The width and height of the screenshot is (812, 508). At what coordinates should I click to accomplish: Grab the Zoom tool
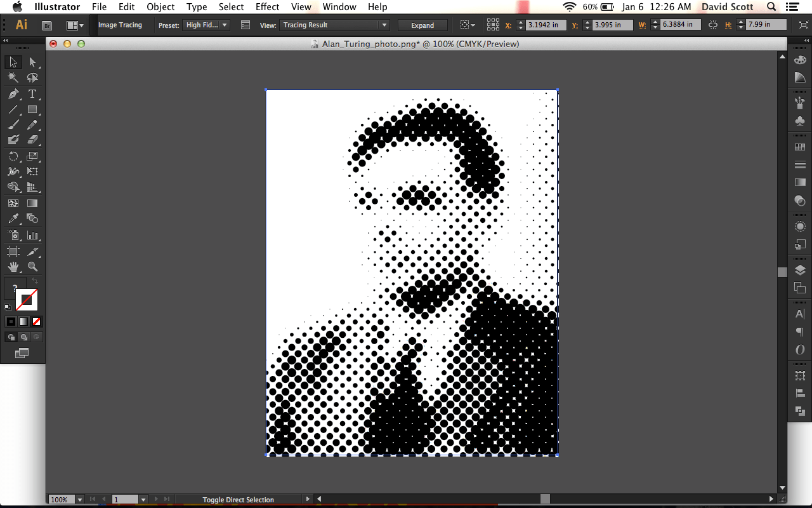click(x=33, y=267)
